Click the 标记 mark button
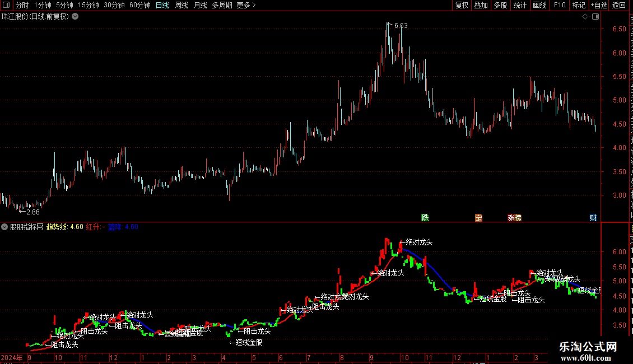Viewport: 633px width, 364px height. click(x=579, y=5)
